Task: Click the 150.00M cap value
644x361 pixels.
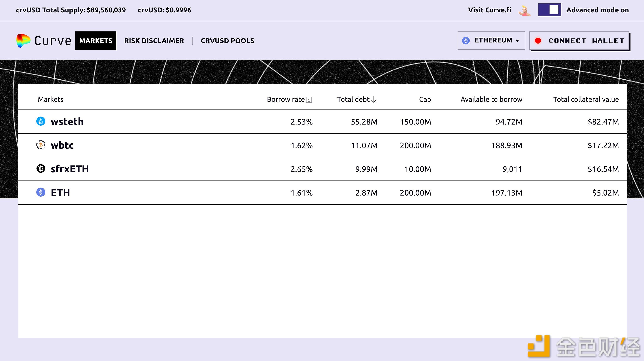Action: (x=416, y=122)
